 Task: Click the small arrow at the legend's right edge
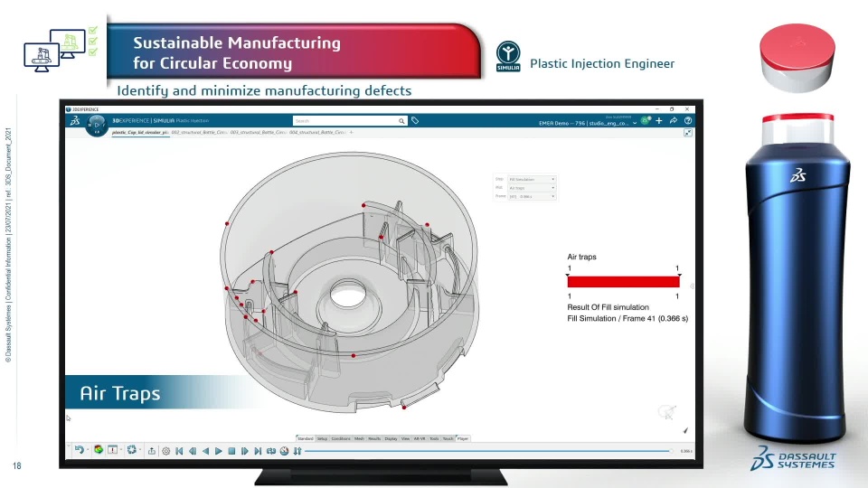(x=692, y=286)
